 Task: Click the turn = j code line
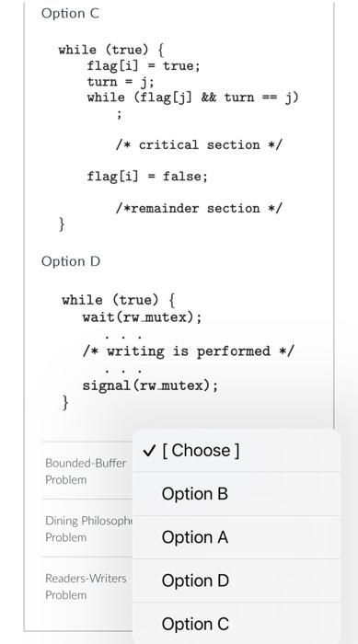(121, 82)
